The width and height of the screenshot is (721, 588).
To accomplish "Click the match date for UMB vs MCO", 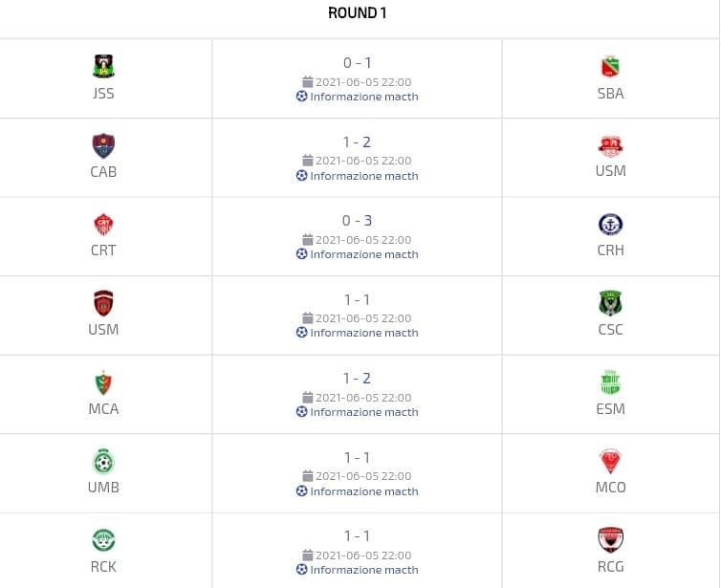I will click(x=363, y=476).
